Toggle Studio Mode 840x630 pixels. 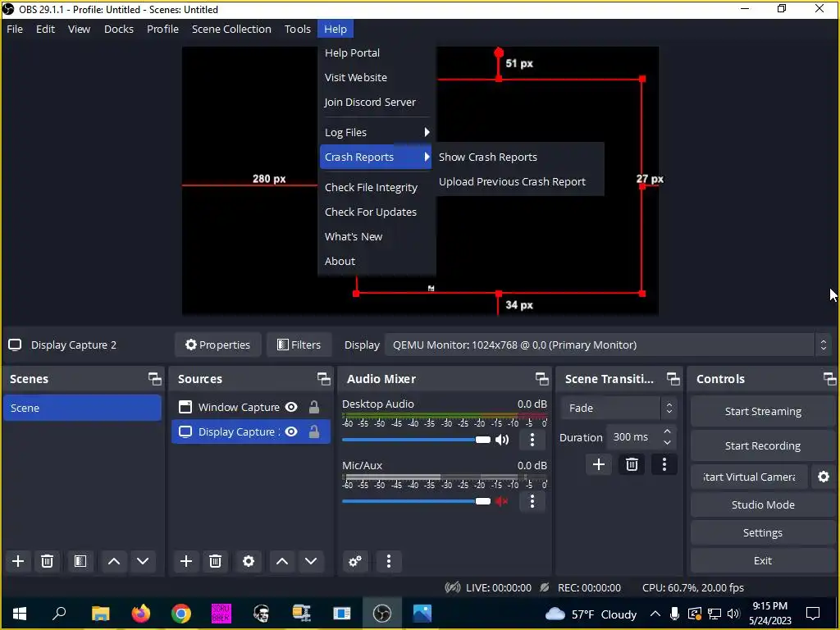pos(763,504)
